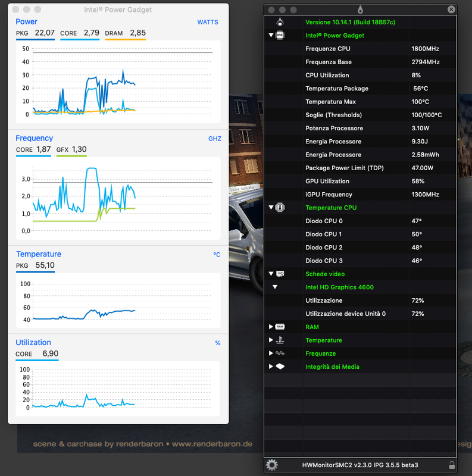This screenshot has width=472, height=476.
Task: Click the HWMonitor settings gear icon
Action: (x=271, y=465)
